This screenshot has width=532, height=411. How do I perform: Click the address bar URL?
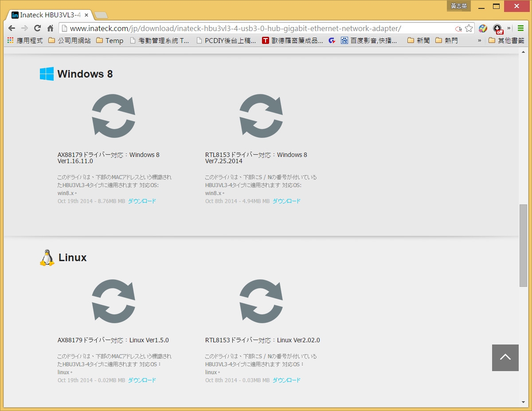[x=235, y=28]
